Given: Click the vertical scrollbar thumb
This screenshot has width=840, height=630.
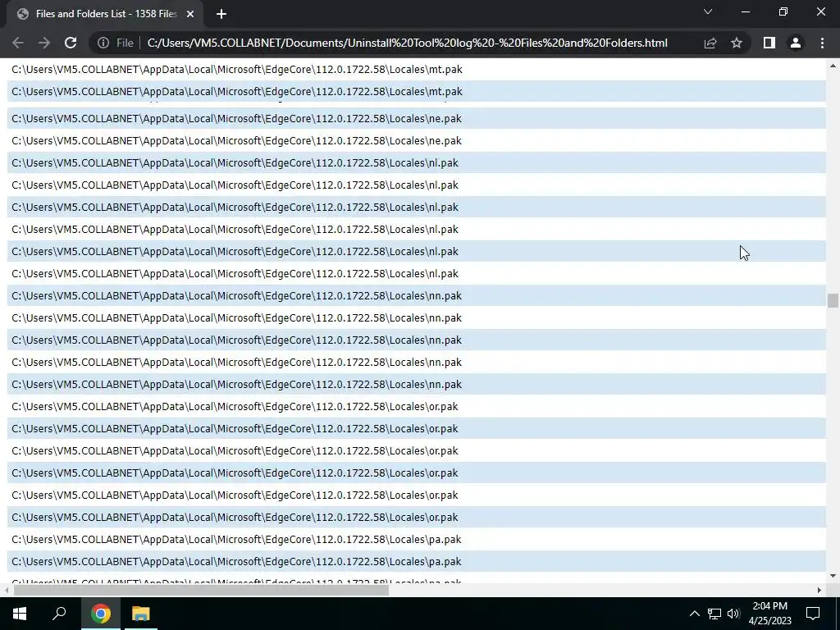Looking at the screenshot, I should (x=833, y=300).
